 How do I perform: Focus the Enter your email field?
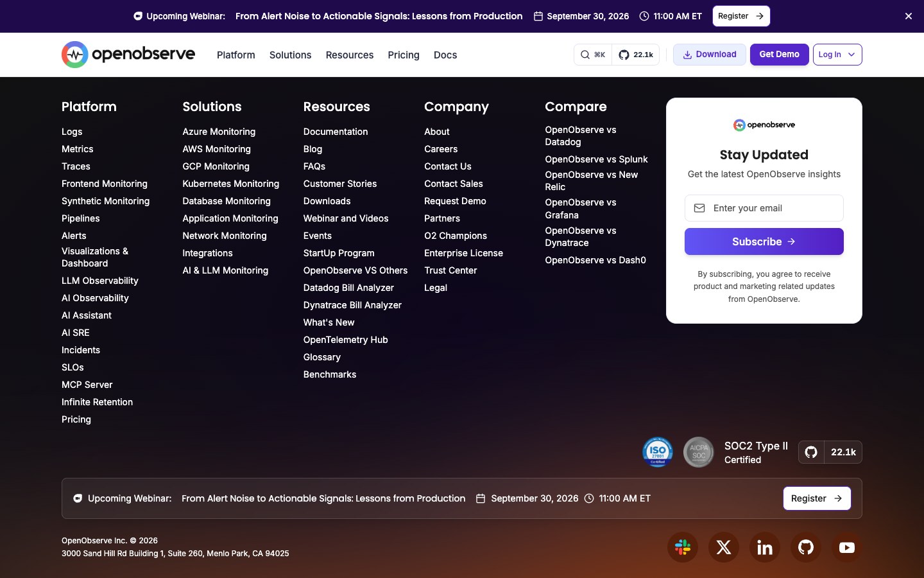(764, 208)
